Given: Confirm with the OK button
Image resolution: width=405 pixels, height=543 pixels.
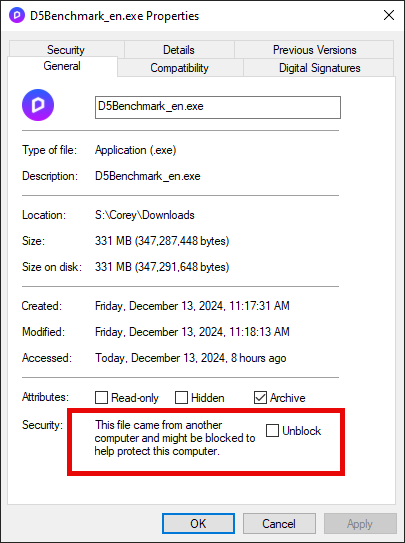Looking at the screenshot, I should pyautogui.click(x=198, y=523).
